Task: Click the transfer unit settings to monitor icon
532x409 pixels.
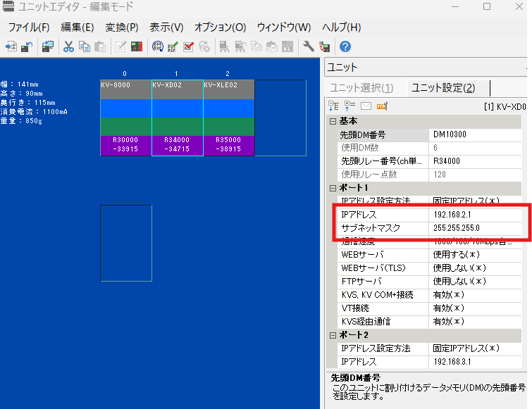Action: 48,46
